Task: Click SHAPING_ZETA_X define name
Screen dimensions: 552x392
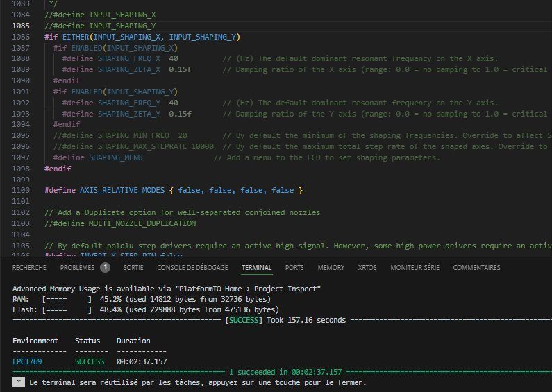Action: (129, 69)
